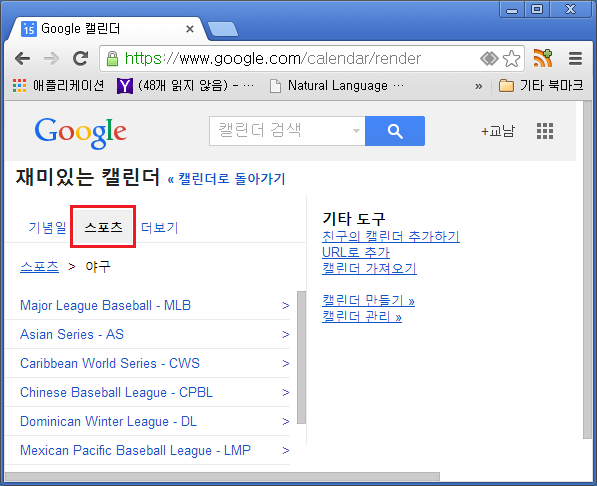Open the search options dropdown arrow
The image size is (597, 486).
[356, 131]
